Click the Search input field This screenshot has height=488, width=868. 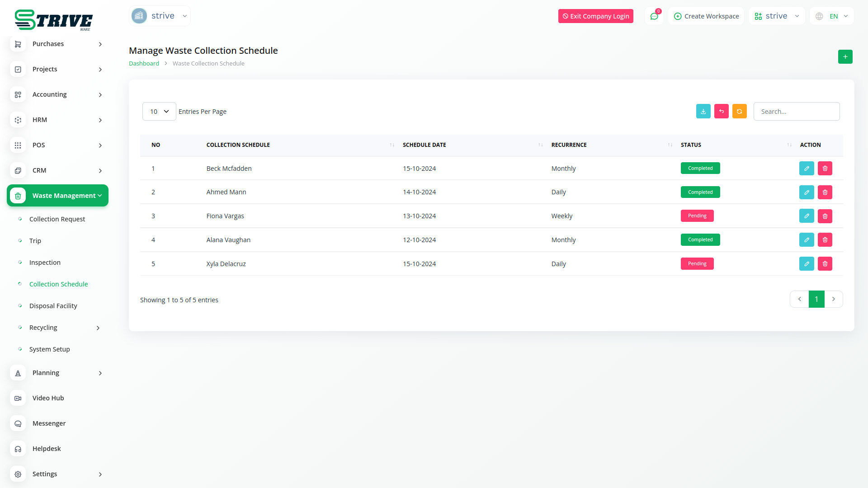796,112
